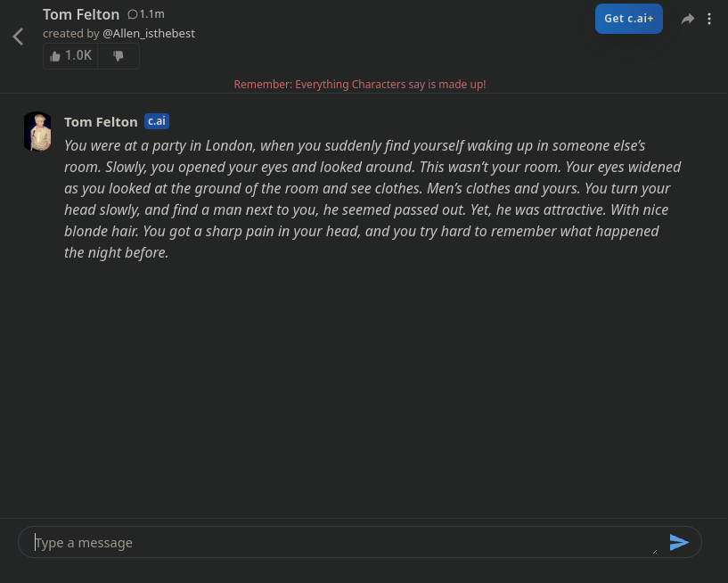
Task: Focus the Type a message field
Action: click(x=343, y=542)
